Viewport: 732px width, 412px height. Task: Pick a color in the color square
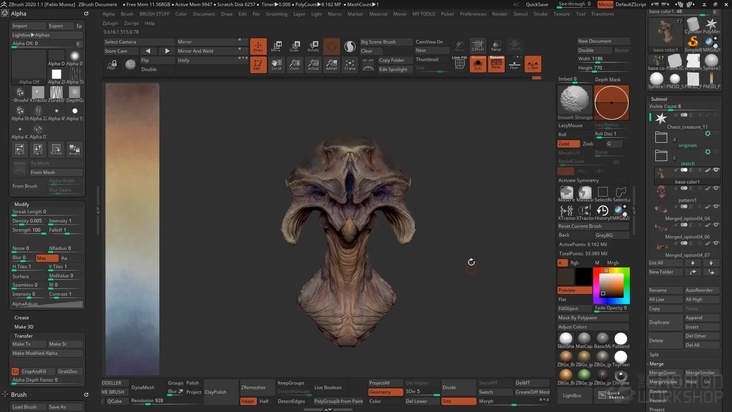click(611, 285)
